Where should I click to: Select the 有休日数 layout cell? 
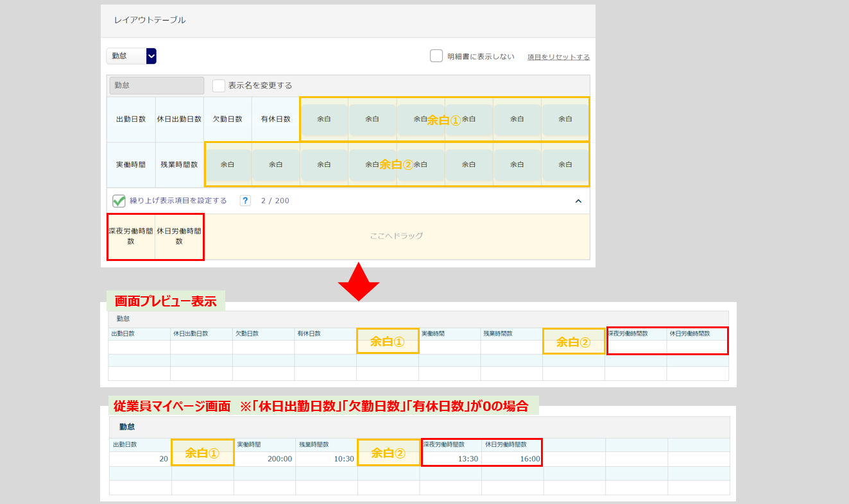[275, 119]
